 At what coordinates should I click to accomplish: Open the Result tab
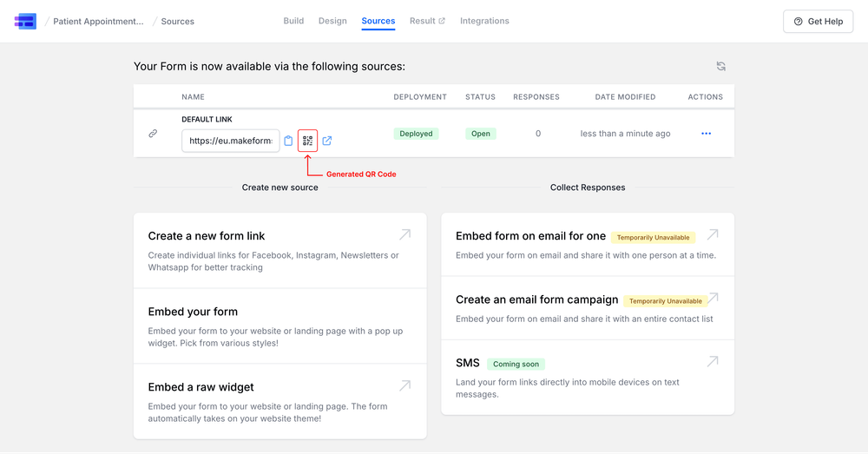[427, 21]
